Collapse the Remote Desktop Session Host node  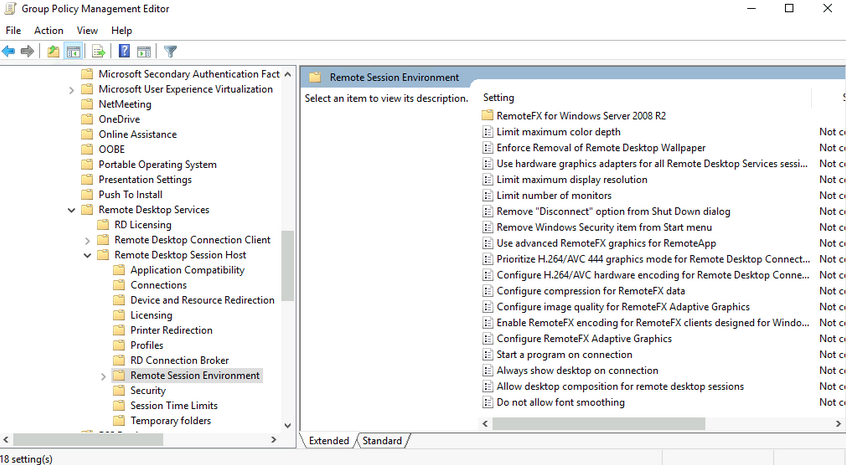point(87,255)
